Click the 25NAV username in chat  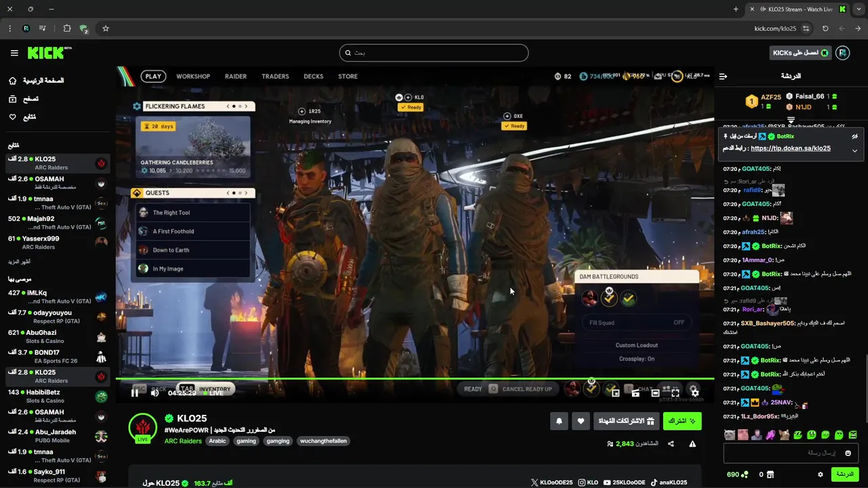click(781, 403)
